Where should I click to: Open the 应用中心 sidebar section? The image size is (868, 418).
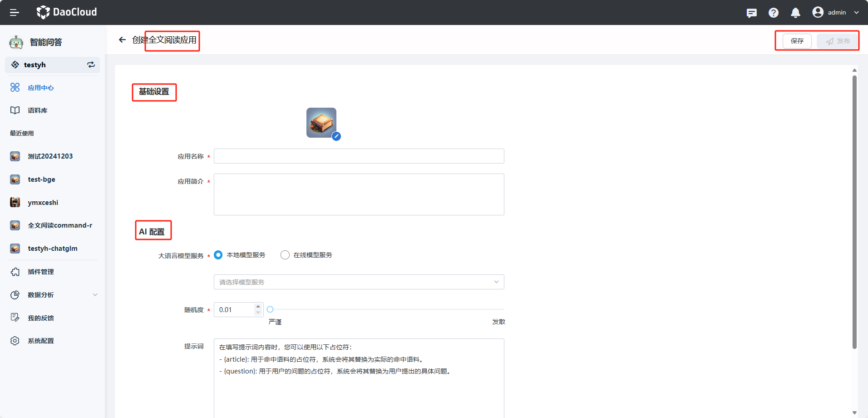point(40,87)
